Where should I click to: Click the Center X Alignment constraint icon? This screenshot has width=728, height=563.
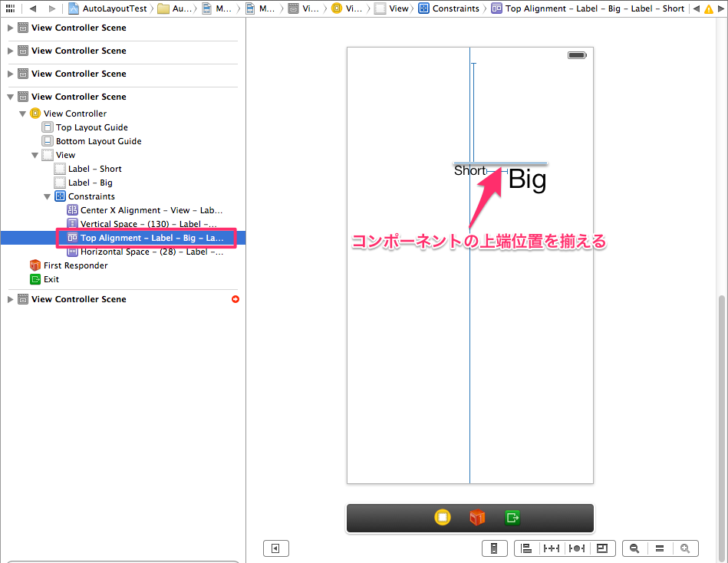72,210
